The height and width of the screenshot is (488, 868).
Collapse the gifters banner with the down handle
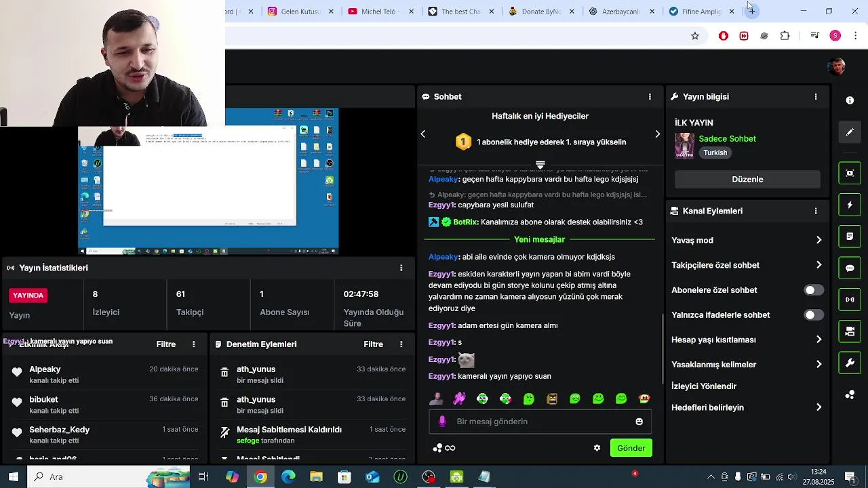(540, 165)
